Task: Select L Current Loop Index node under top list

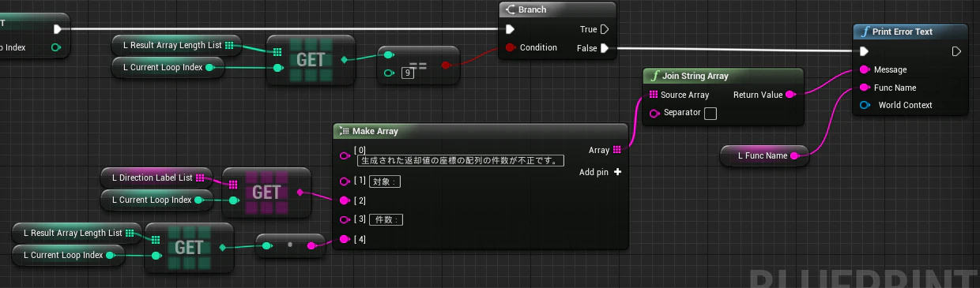Action: tap(168, 68)
